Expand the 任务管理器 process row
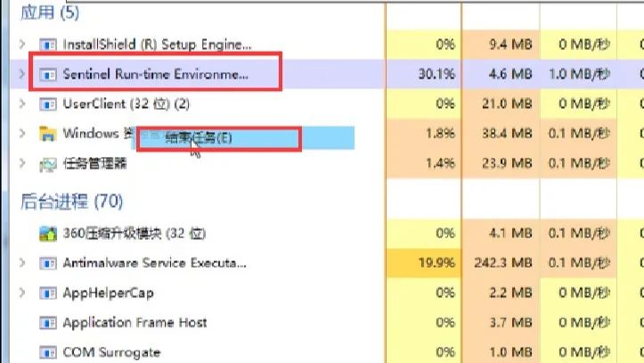Viewport: 644px width, 363px height. 22,164
